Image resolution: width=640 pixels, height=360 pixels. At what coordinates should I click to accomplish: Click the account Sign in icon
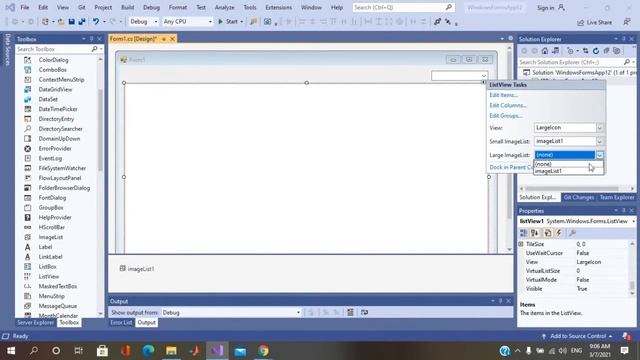[x=562, y=7]
